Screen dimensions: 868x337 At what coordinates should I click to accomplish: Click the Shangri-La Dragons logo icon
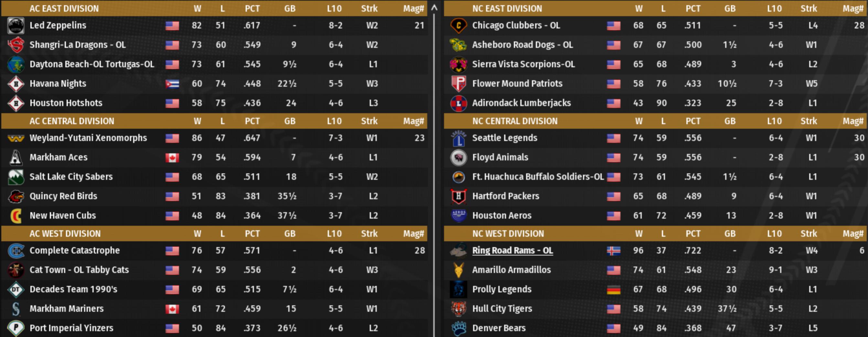(x=16, y=45)
